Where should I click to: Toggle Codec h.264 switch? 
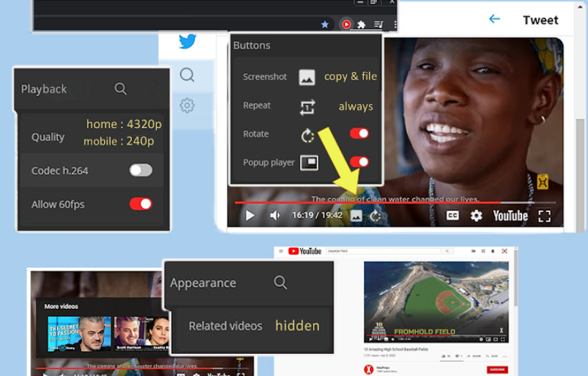pyautogui.click(x=140, y=170)
